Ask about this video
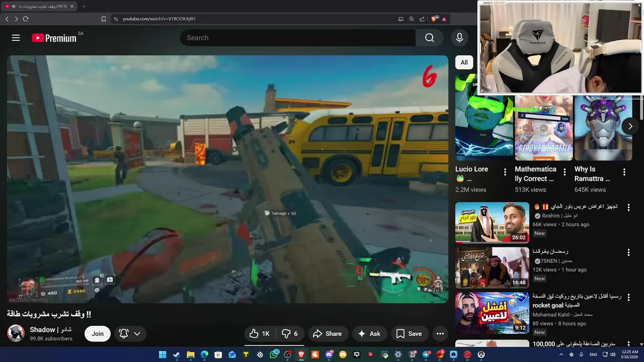Viewport: 644px width, 362px height. [369, 333]
